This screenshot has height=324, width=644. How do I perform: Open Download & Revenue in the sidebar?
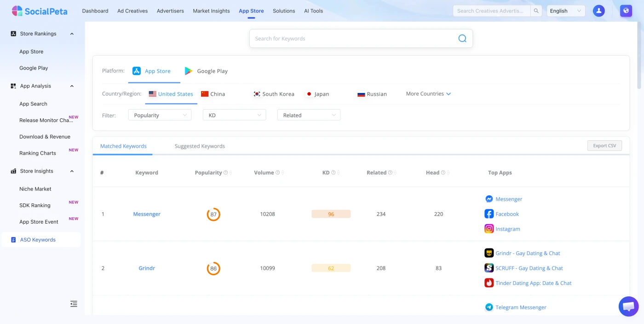[45, 137]
